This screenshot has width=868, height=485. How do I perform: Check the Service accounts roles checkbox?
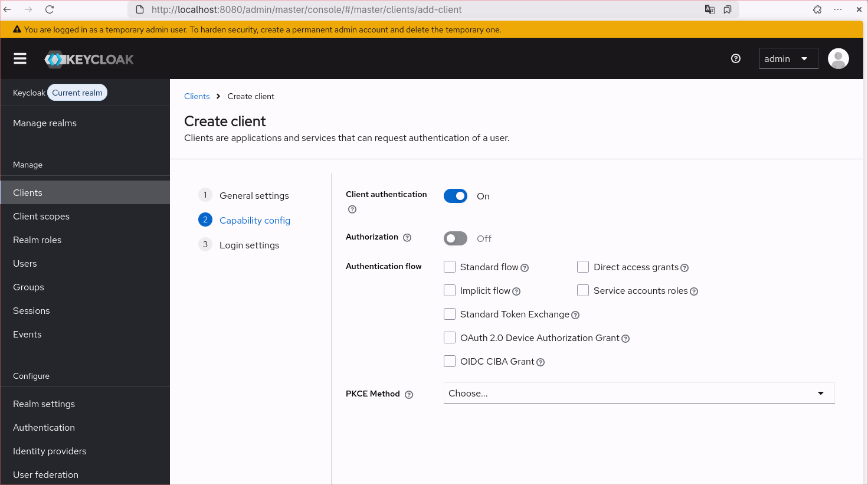(x=583, y=290)
